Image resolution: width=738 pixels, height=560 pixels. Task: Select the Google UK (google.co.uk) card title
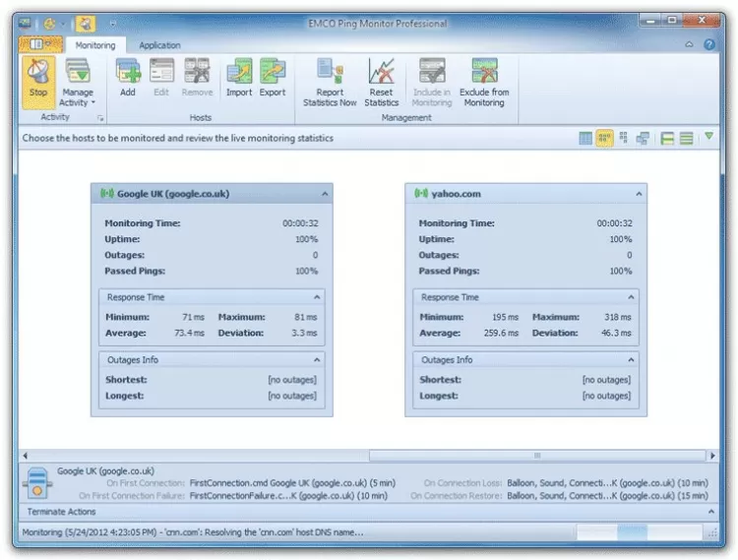(173, 194)
